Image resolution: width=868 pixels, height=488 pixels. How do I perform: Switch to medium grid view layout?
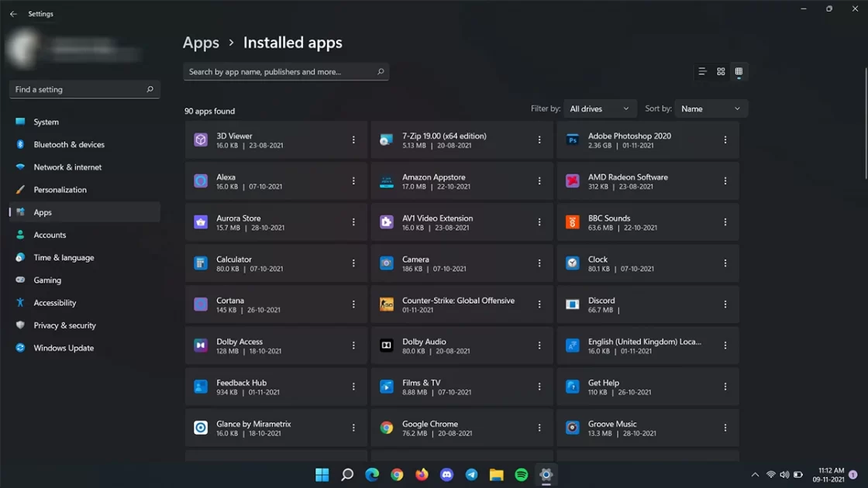pos(721,71)
